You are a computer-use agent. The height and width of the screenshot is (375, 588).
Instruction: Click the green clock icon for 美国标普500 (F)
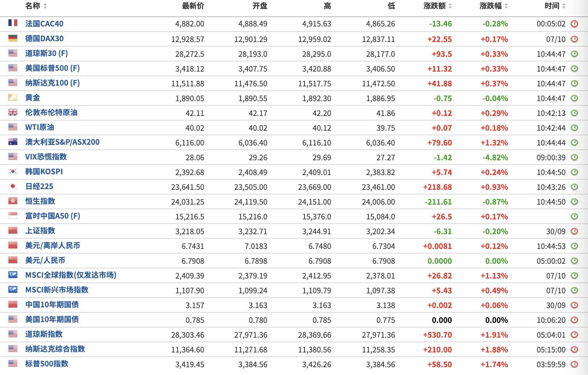tap(574, 68)
